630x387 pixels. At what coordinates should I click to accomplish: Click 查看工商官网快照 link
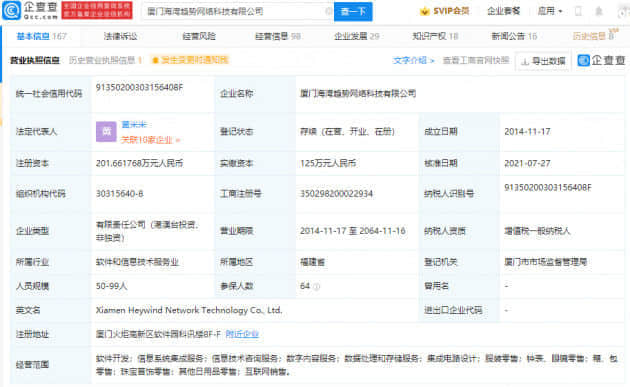(476, 60)
